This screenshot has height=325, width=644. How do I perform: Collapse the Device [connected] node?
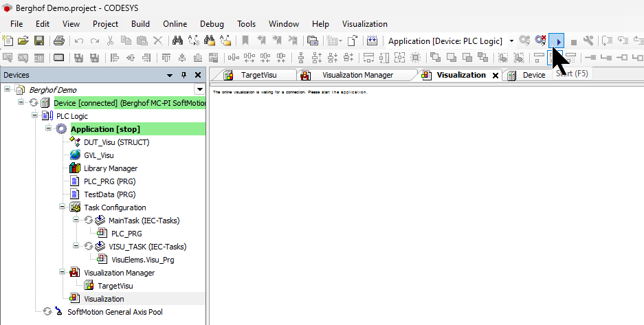click(x=21, y=102)
